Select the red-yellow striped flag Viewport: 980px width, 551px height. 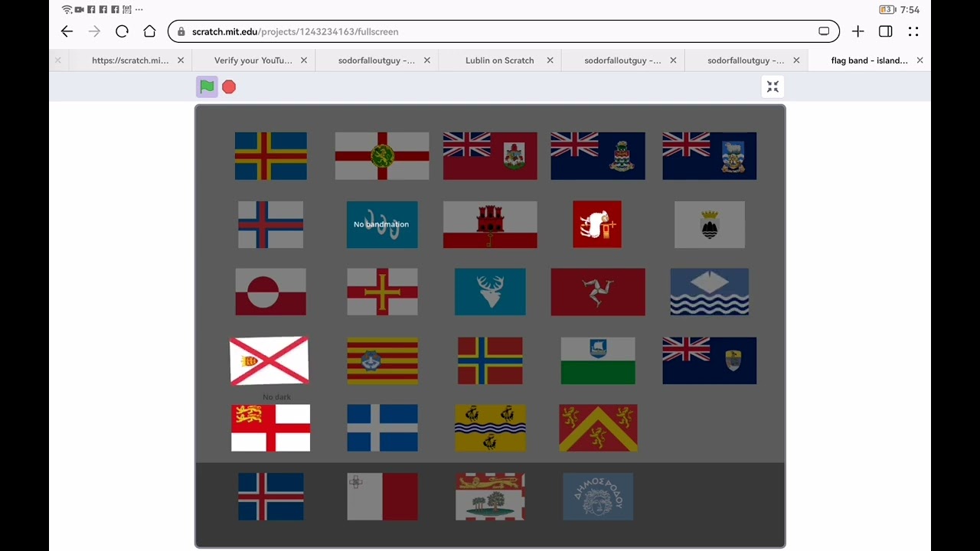pos(382,360)
